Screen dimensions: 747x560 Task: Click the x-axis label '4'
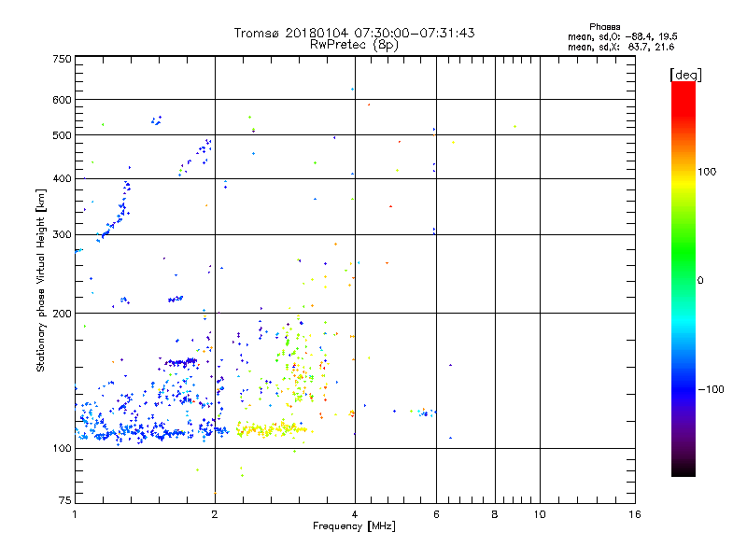[355, 514]
